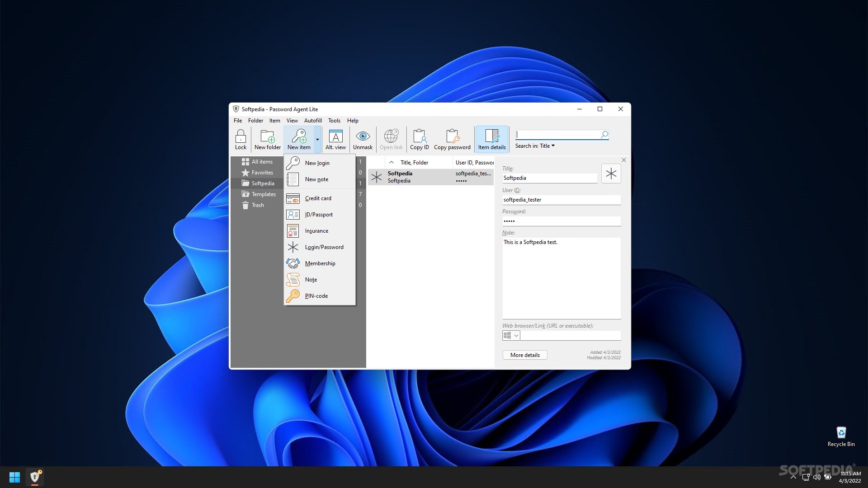
Task: Click into the Note text area
Action: [561, 278]
